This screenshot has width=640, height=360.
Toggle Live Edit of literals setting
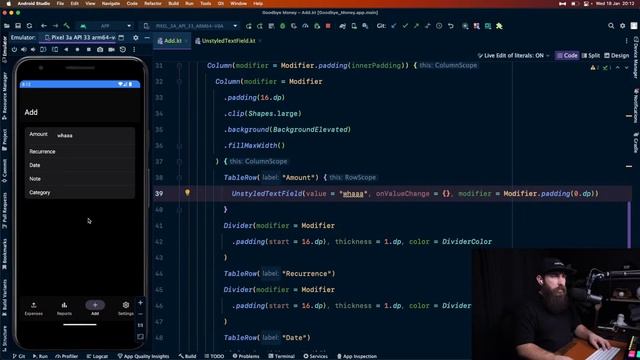click(513, 56)
